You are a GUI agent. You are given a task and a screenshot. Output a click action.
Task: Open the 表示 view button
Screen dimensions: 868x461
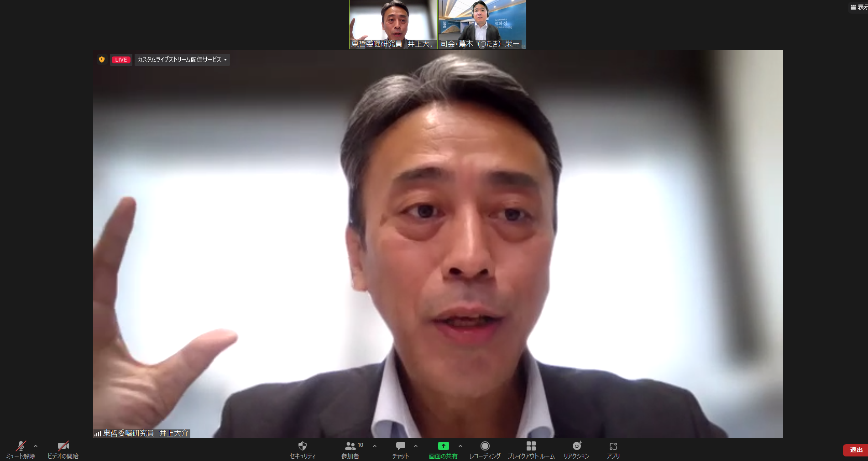859,7
